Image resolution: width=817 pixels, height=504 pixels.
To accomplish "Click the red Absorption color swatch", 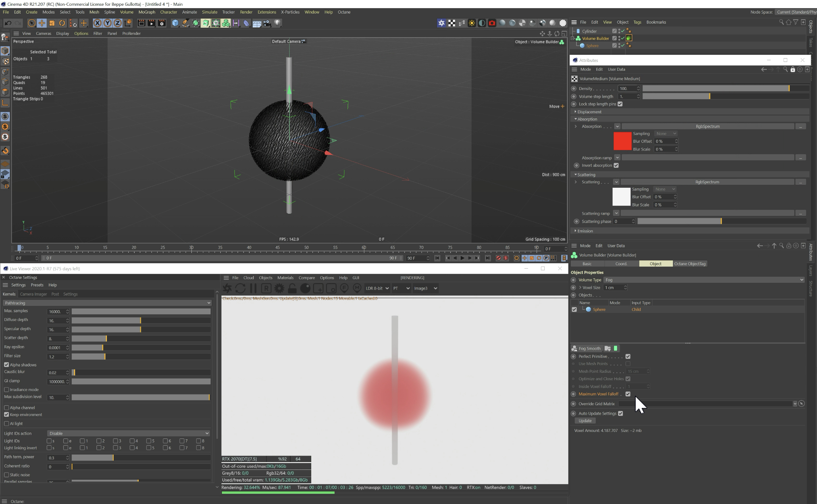I will point(622,141).
